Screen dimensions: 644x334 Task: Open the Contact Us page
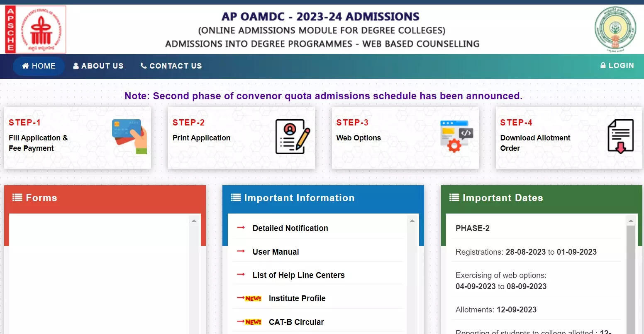click(171, 66)
